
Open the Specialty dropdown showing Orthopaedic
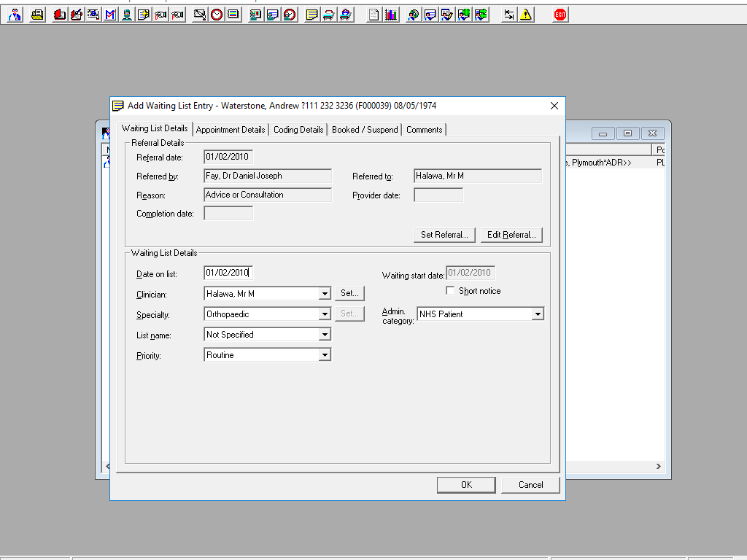(x=325, y=314)
